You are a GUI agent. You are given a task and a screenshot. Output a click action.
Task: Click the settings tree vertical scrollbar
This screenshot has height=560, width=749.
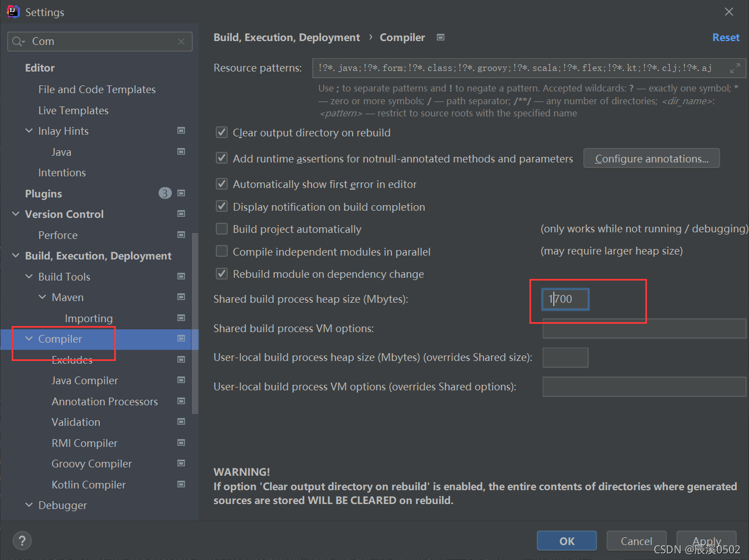point(195,323)
